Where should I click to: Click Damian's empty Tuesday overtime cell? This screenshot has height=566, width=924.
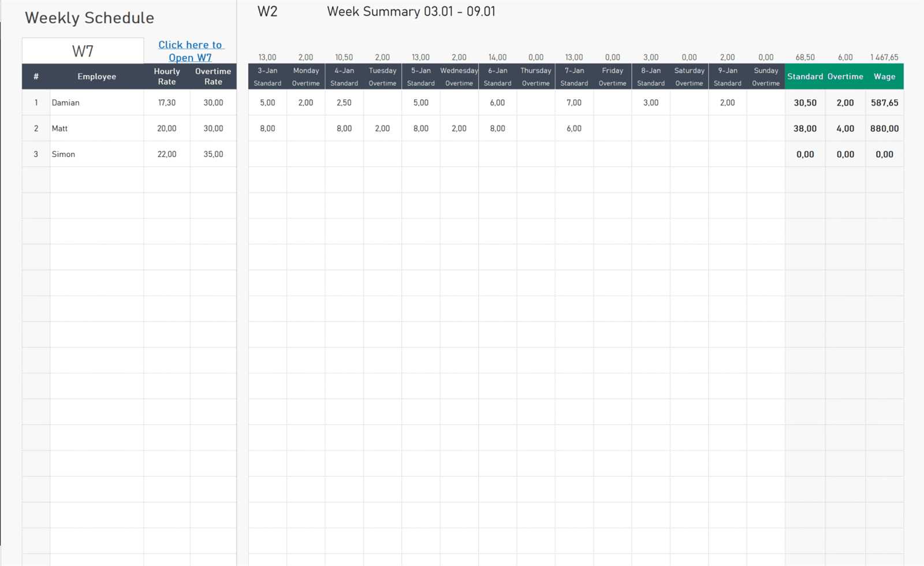[x=382, y=102]
